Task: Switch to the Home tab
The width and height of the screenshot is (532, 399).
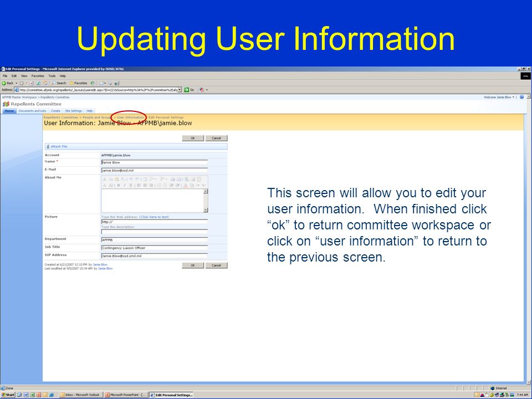Action: coord(9,111)
